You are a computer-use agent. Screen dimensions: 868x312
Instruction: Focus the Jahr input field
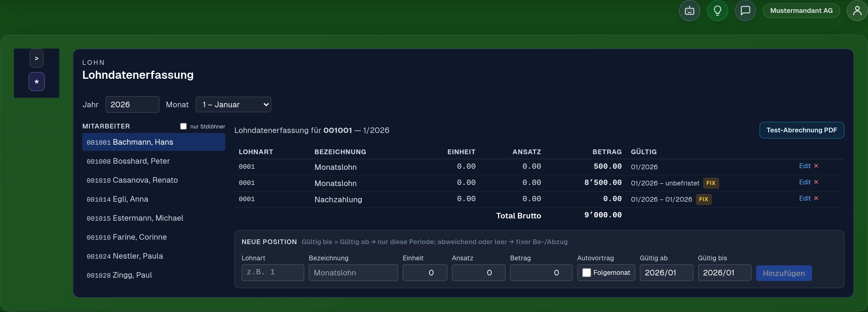133,105
